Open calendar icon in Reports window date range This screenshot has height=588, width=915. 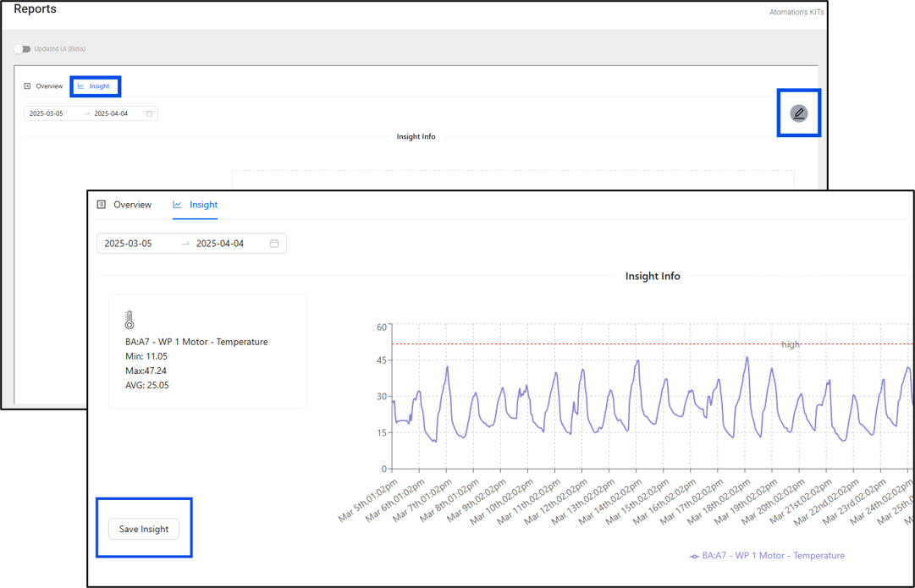pos(149,113)
